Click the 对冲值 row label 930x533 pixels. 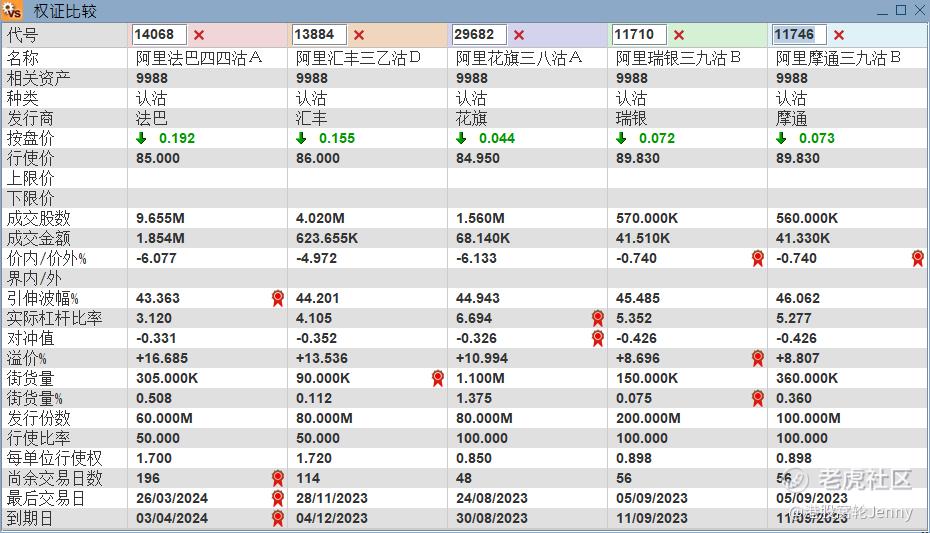[x=30, y=339]
